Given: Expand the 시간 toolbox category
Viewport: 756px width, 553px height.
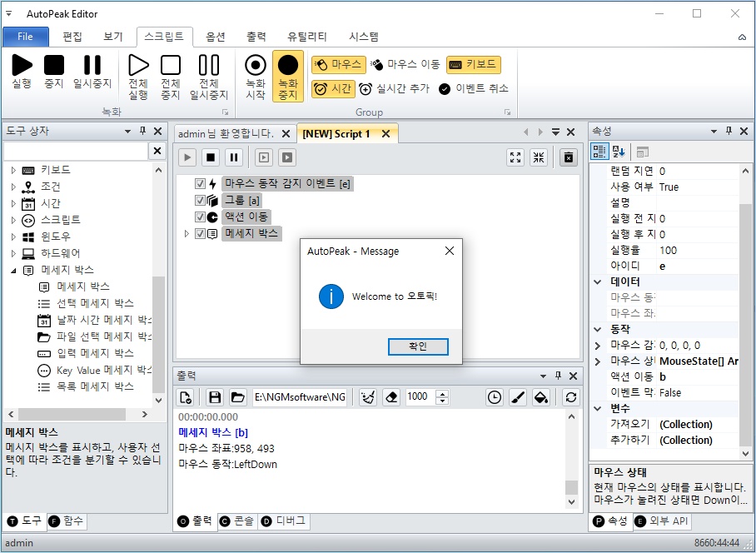Looking at the screenshot, I should point(13,203).
